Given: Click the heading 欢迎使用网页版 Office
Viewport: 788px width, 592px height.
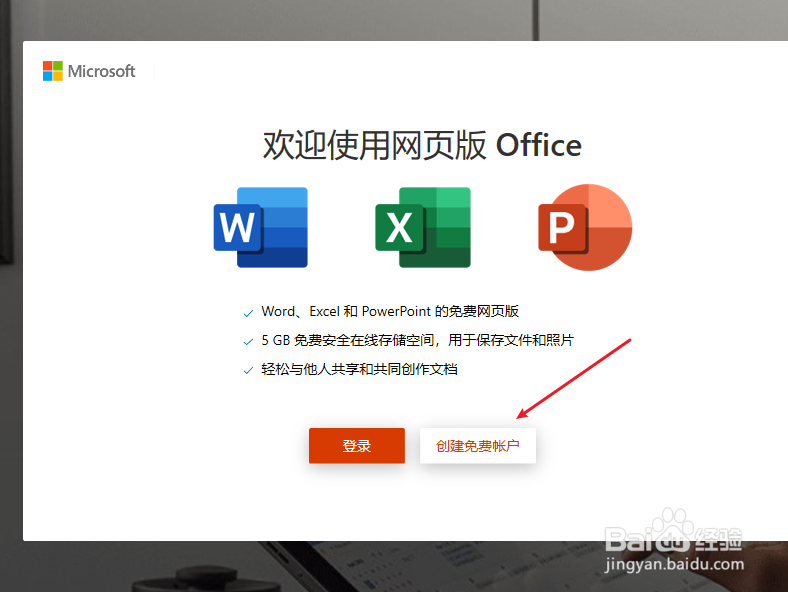Looking at the screenshot, I should click(x=422, y=145).
